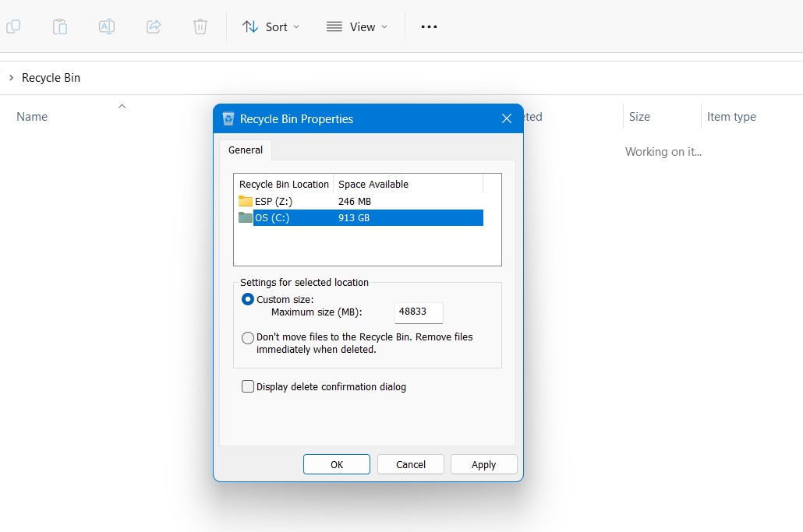This screenshot has width=803, height=532.
Task: Click the View layout icon
Action: click(334, 26)
